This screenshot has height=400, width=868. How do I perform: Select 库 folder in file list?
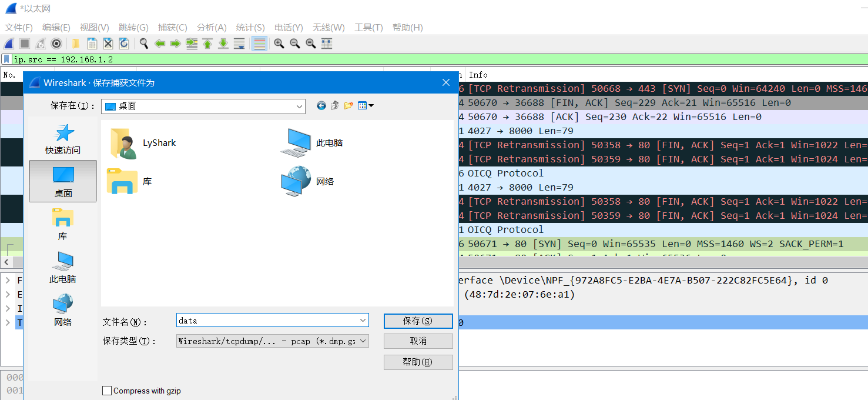point(130,181)
